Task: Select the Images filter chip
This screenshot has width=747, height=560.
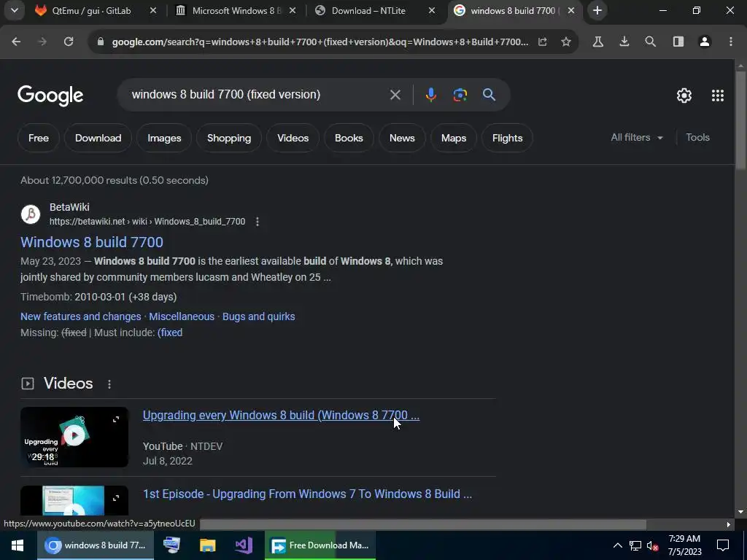Action: click(164, 138)
